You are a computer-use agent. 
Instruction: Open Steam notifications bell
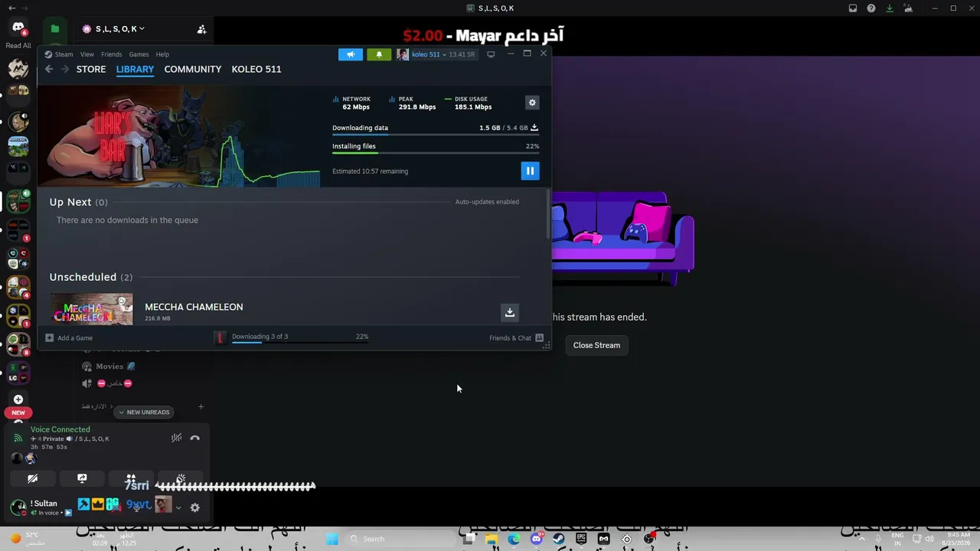coord(379,54)
